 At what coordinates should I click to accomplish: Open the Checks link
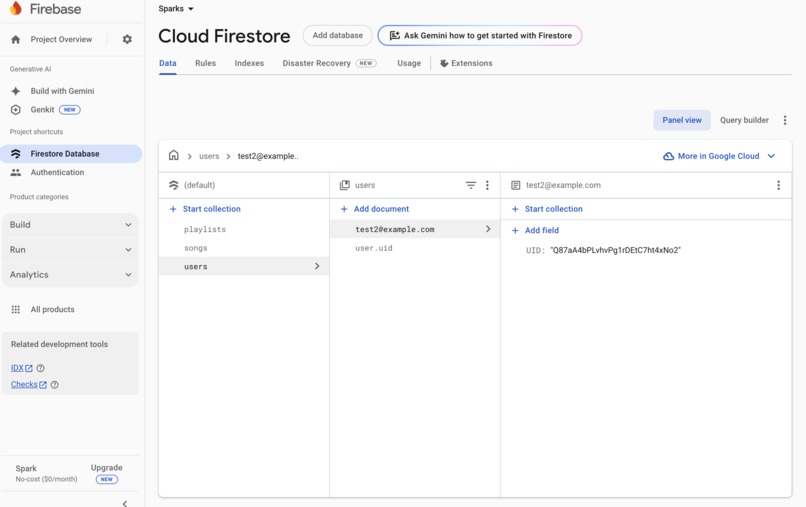[x=29, y=385]
